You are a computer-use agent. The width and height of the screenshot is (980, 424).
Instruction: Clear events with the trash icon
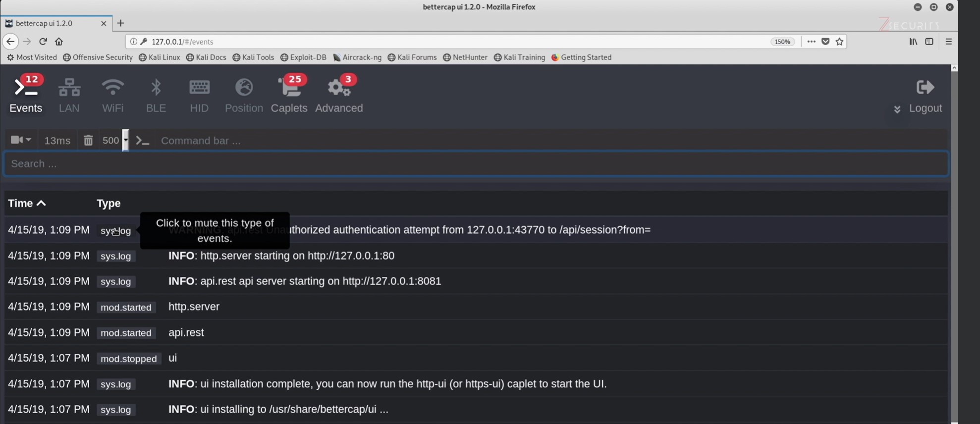point(88,141)
